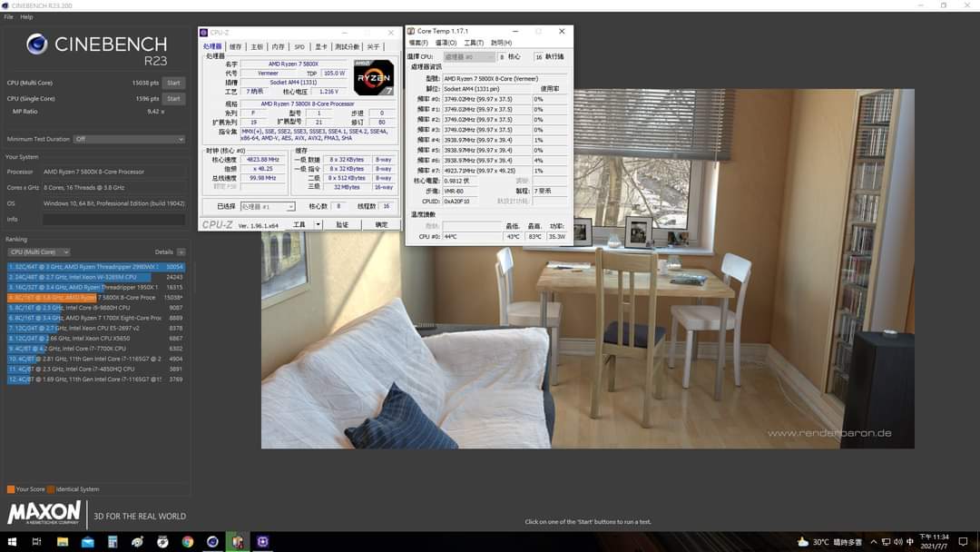Click the Cinebench R23 logo
This screenshot has height=552, width=980.
pyautogui.click(x=97, y=50)
